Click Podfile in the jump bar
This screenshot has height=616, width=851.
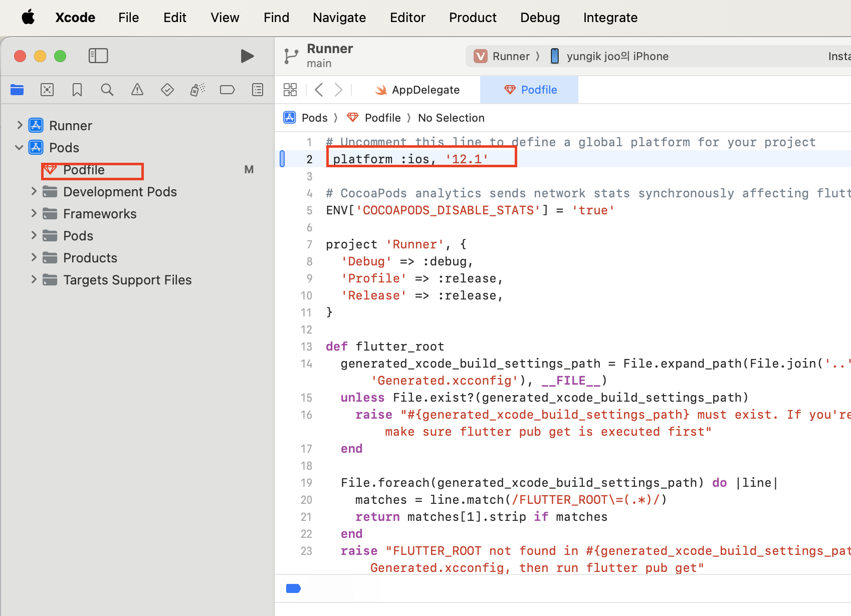374,118
